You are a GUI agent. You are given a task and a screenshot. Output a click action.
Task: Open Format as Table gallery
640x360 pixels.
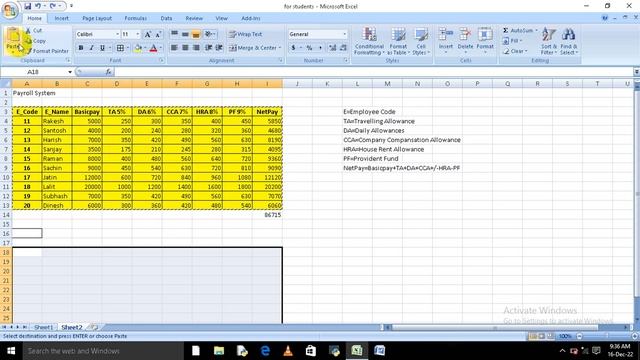[x=398, y=41]
